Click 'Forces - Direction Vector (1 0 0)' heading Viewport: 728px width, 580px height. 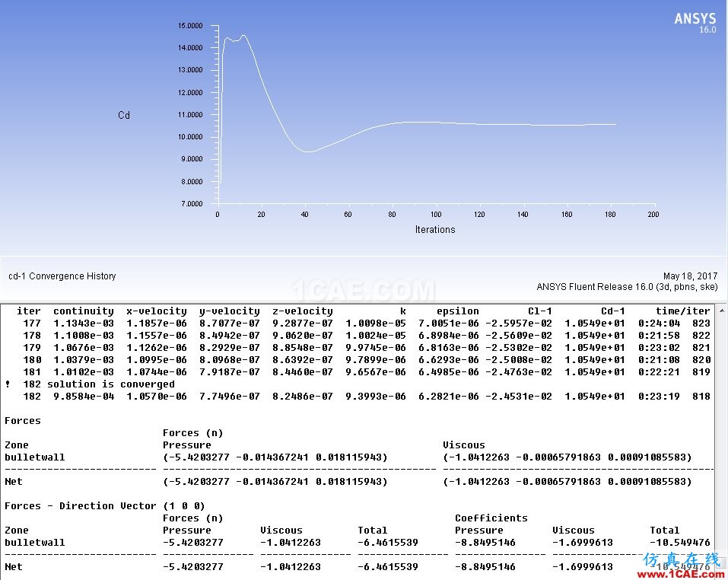(x=104, y=505)
